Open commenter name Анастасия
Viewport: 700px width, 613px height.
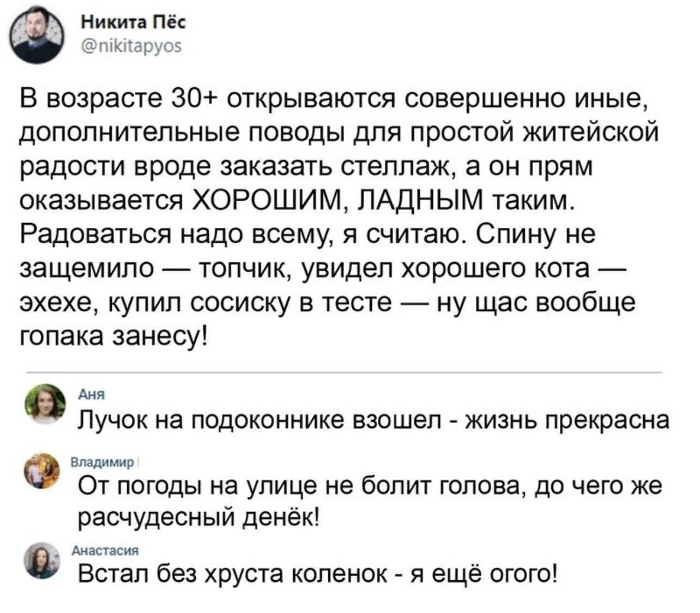(107, 551)
